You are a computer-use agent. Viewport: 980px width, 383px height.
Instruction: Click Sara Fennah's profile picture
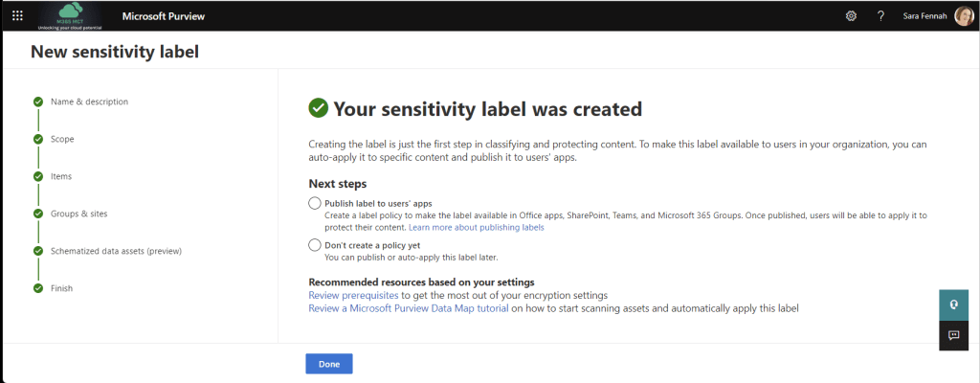(964, 16)
